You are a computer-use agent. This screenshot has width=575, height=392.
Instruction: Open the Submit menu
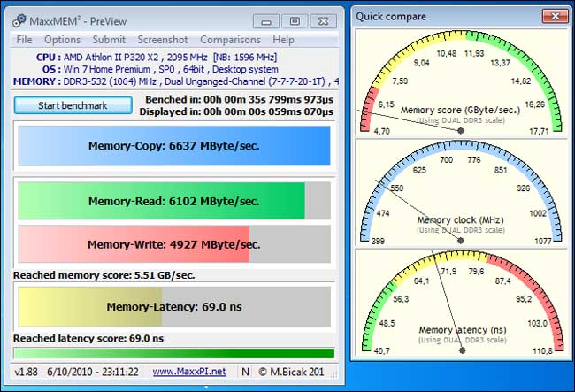point(109,40)
